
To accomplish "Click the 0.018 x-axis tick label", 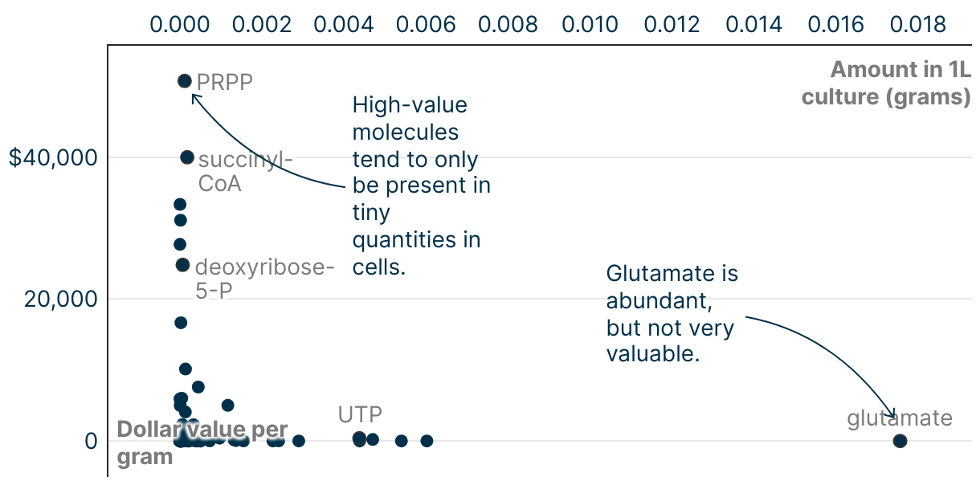I will 918,24.
